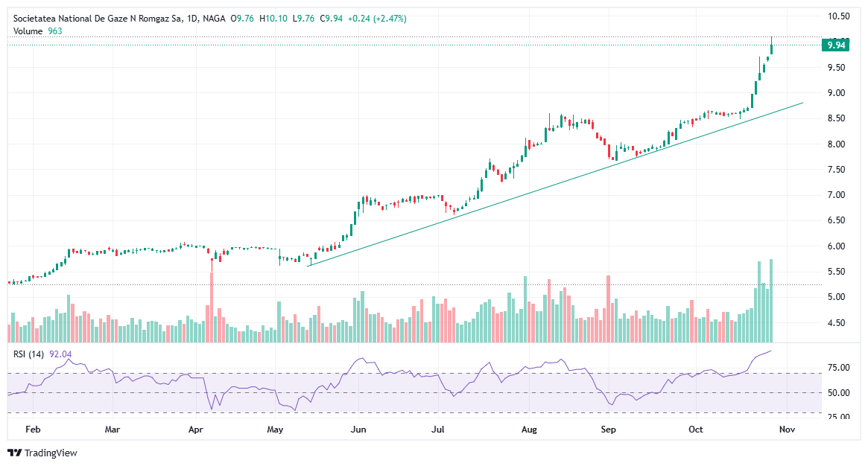This screenshot has height=466, width=868.
Task: Click the tall red April volume bar
Action: click(x=212, y=307)
